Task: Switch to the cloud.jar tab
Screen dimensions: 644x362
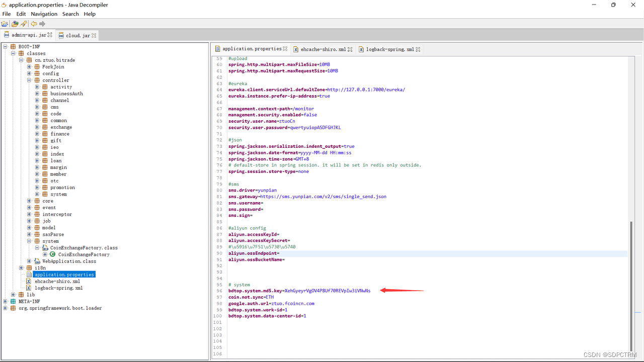Action: click(x=77, y=35)
